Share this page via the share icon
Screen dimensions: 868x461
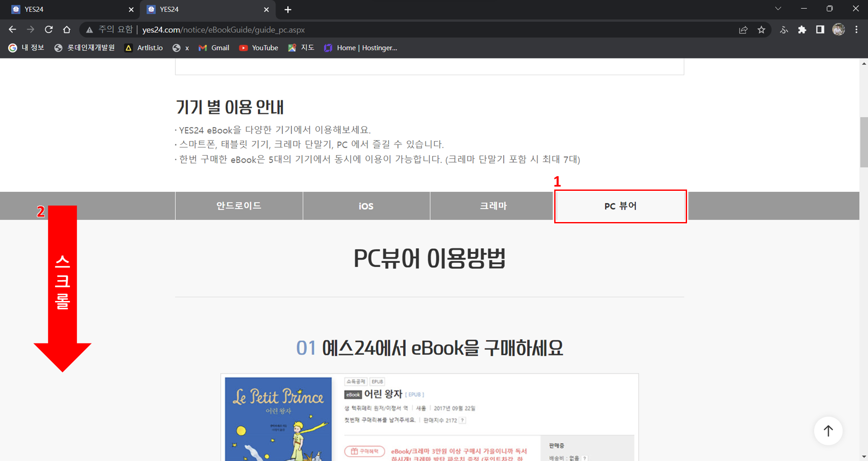pos(743,29)
